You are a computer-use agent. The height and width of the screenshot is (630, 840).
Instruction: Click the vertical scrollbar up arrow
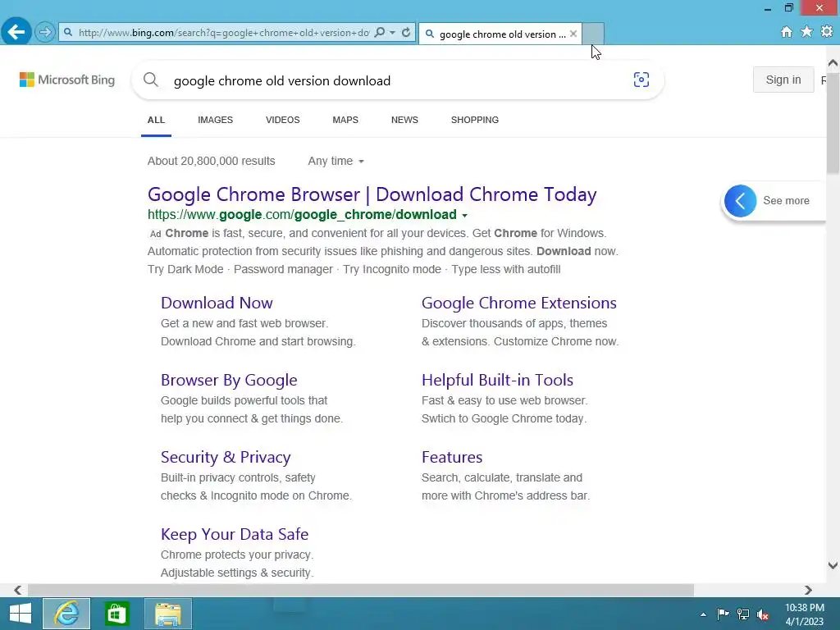point(833,63)
